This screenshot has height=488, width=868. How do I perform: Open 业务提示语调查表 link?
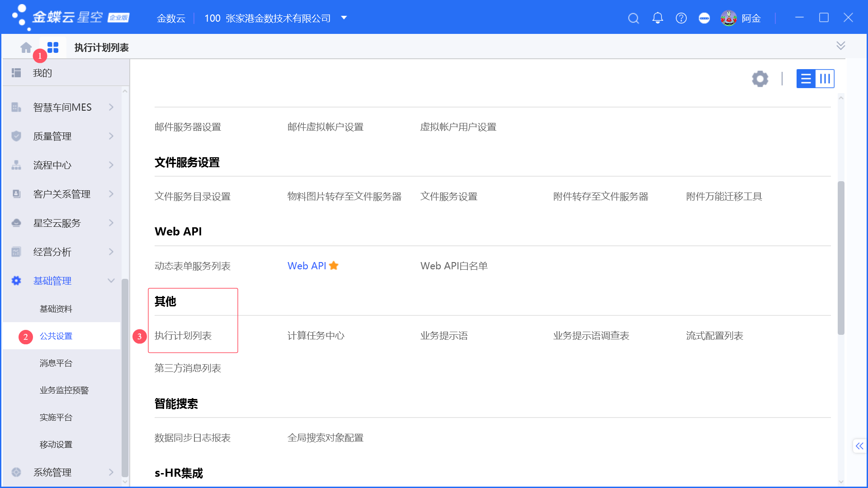(x=591, y=336)
